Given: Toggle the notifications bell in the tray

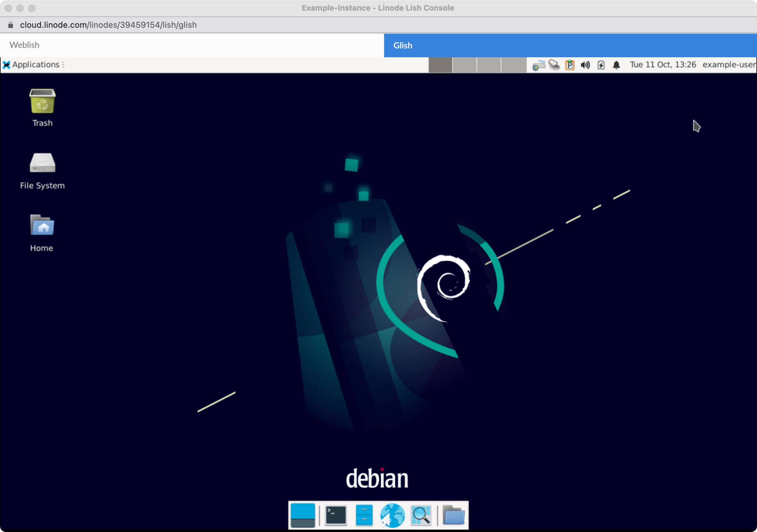Looking at the screenshot, I should (616, 65).
